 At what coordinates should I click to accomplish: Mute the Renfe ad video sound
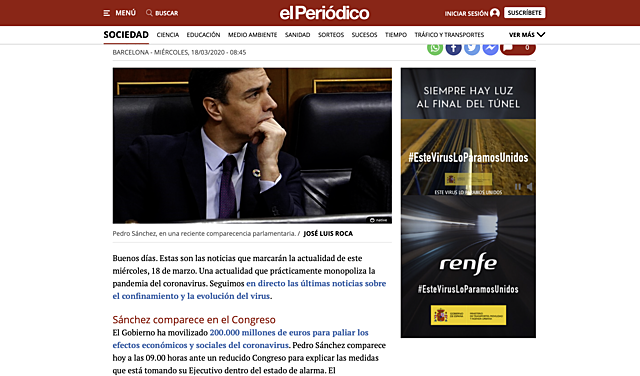[x=529, y=187]
